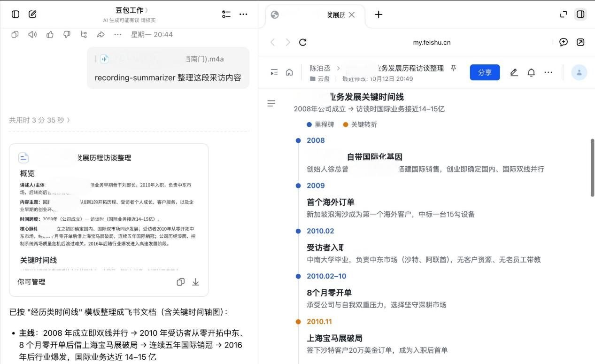Screen dimensions: 595x364
Task: Expand 共用时 3 分 35 秒 details
Action: point(39,120)
